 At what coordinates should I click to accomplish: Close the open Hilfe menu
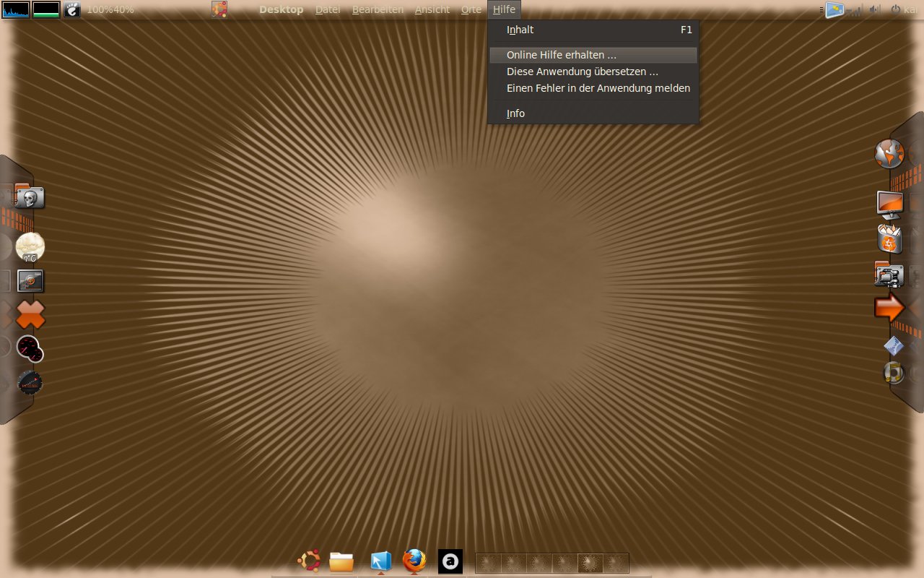(505, 9)
